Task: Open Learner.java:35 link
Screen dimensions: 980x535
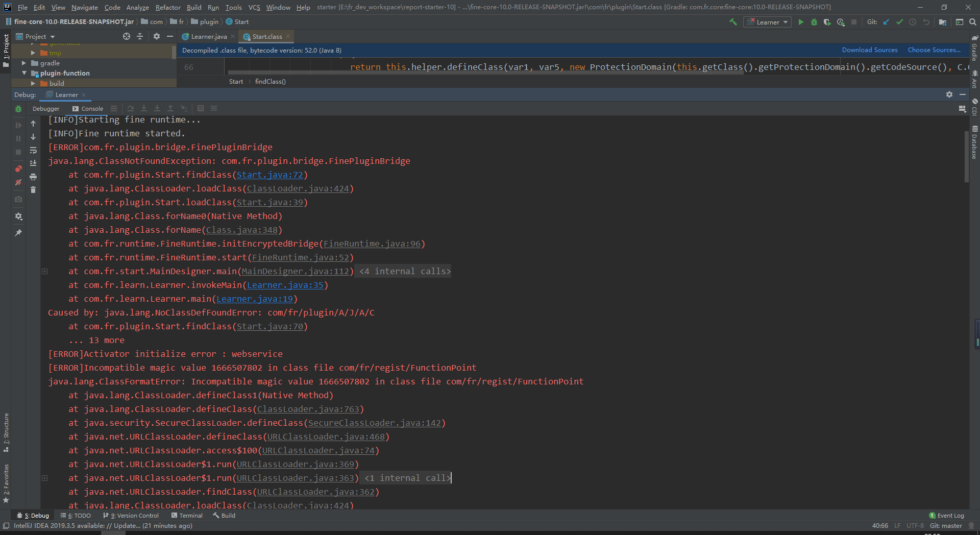Action: point(285,285)
